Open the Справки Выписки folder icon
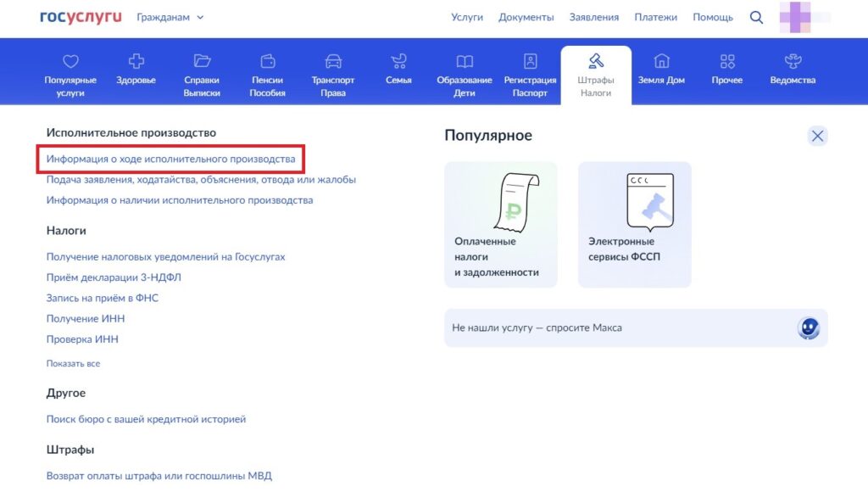The width and height of the screenshot is (868, 498). point(202,62)
